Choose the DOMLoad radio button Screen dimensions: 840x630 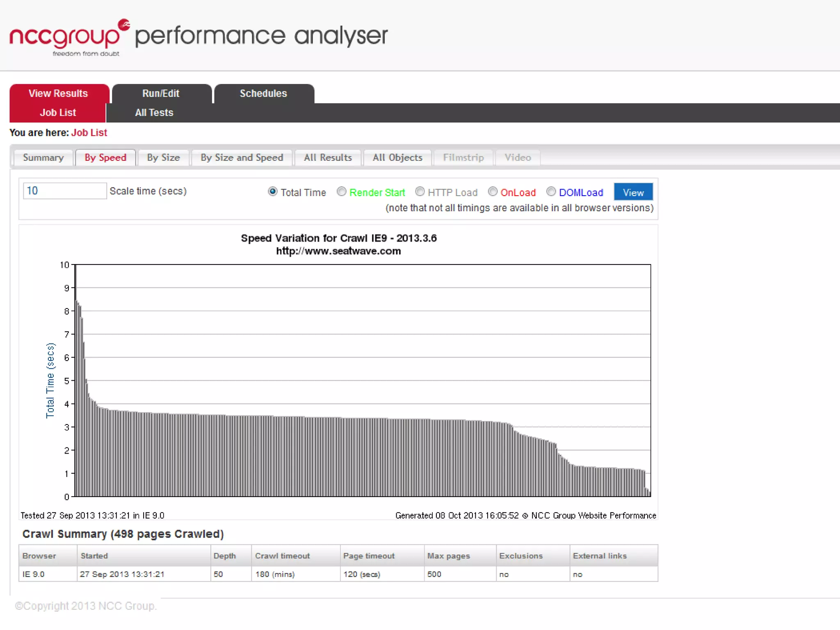[x=551, y=192]
